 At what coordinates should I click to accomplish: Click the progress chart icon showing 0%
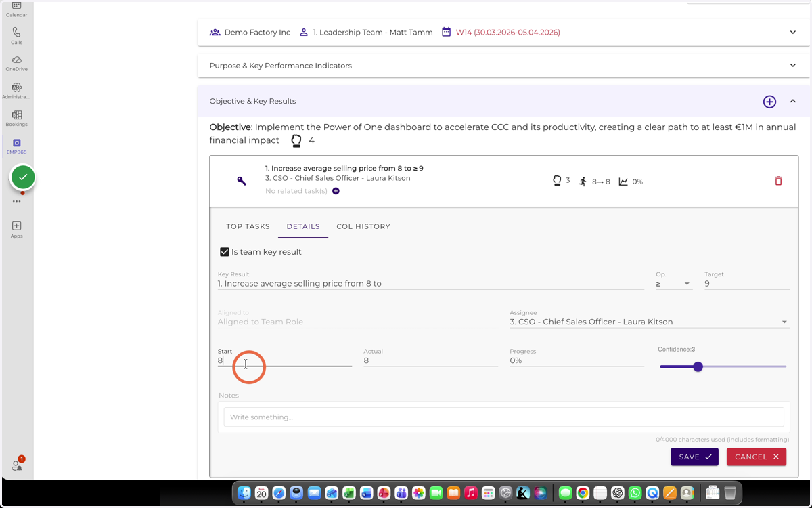623,182
